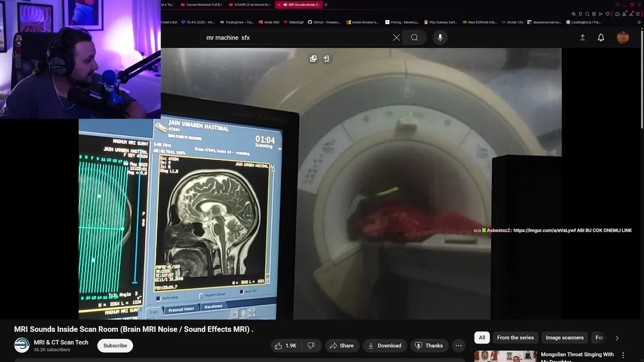Clear the search box with X
Screen dimensions: 644x362
396,37
